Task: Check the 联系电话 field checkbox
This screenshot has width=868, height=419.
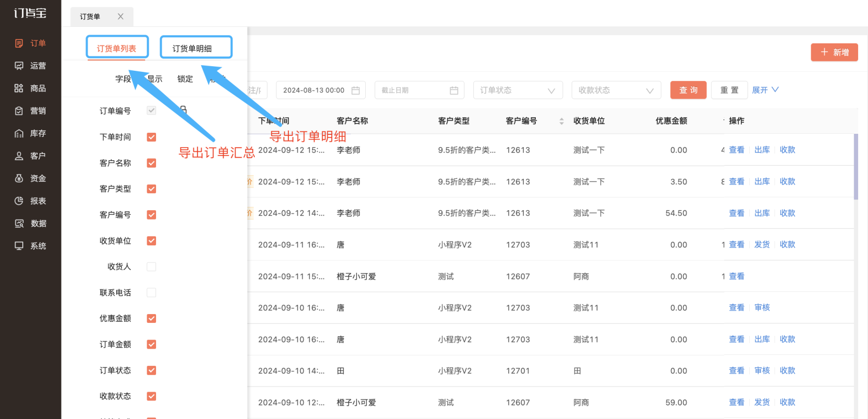Action: [151, 292]
